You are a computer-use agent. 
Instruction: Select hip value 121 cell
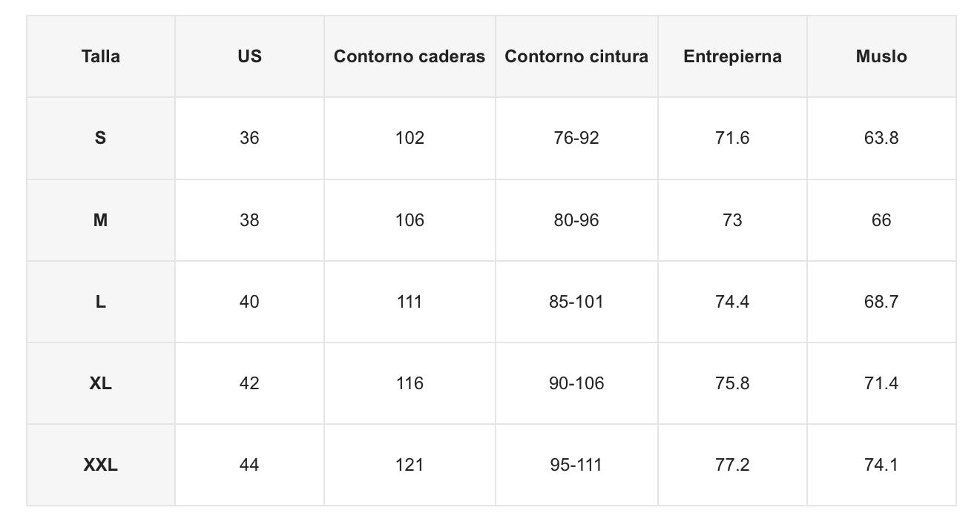(x=410, y=465)
